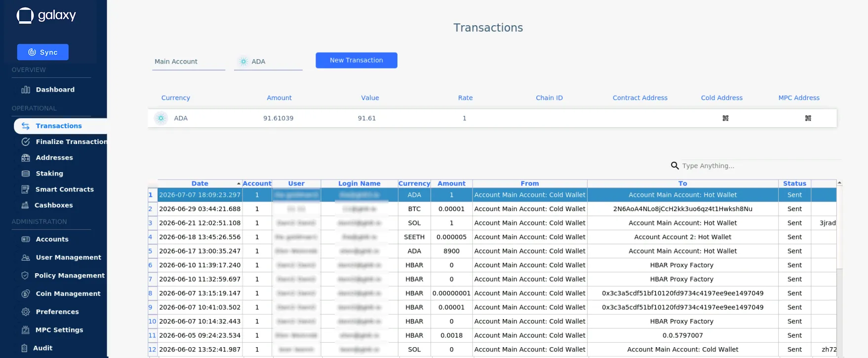
Task: Click the galaxy logo icon
Action: pyautogui.click(x=25, y=16)
